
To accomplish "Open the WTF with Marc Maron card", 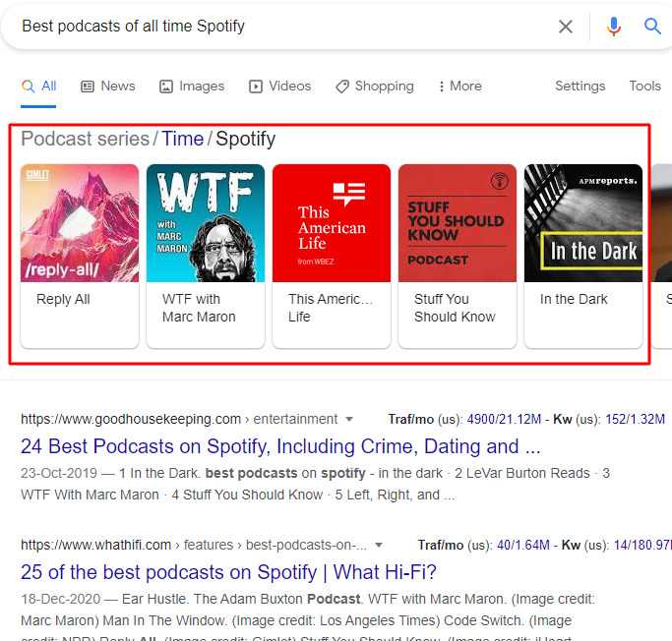I will tap(206, 256).
